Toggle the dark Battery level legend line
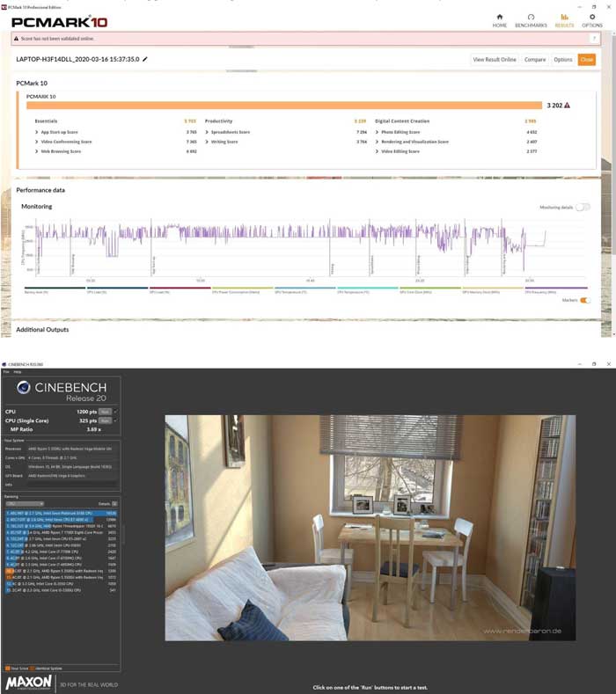This screenshot has width=616, height=694. (55, 289)
